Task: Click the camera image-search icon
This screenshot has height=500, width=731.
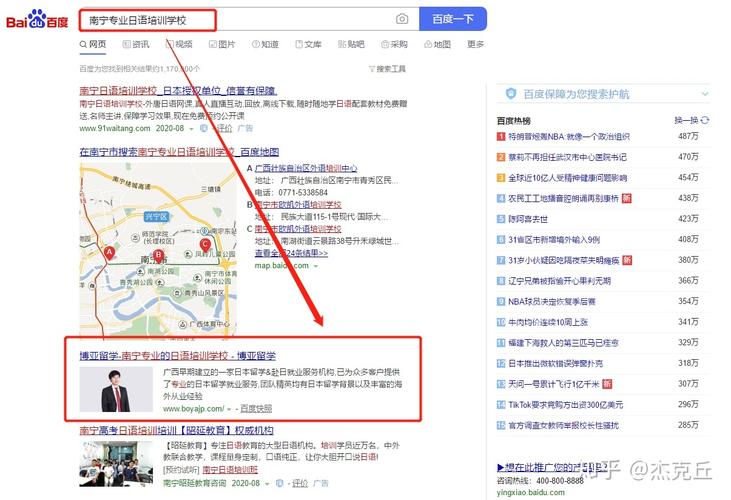Action: [x=402, y=19]
